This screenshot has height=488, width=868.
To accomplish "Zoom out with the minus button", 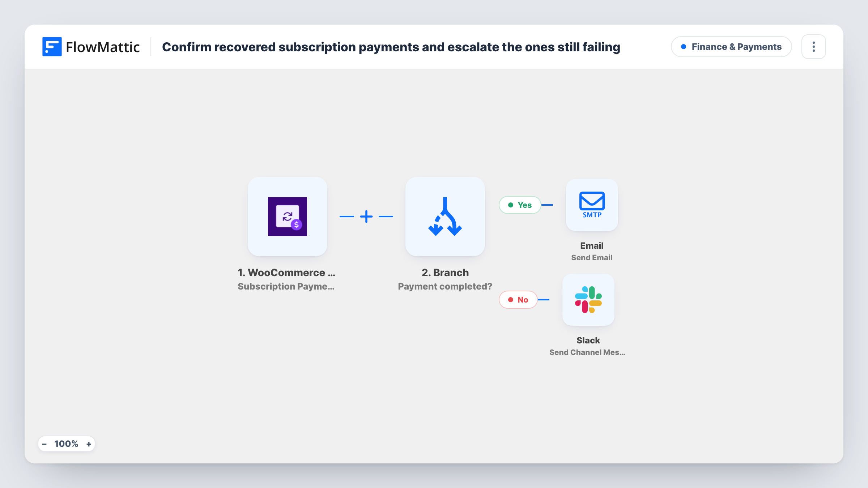I will 44,444.
